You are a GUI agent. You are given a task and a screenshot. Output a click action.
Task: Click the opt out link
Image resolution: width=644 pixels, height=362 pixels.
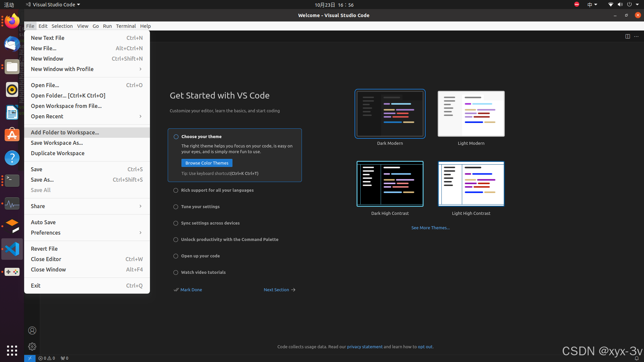pos(425,347)
